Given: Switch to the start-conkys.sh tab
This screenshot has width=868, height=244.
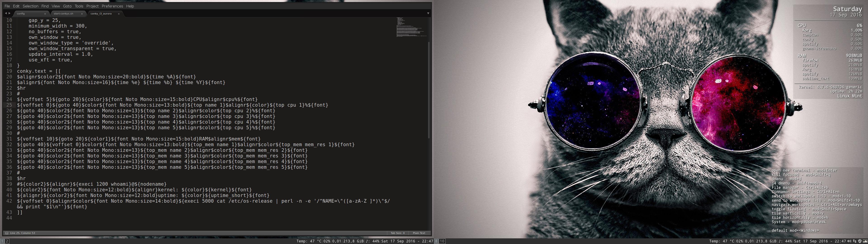Looking at the screenshot, I should point(64,14).
